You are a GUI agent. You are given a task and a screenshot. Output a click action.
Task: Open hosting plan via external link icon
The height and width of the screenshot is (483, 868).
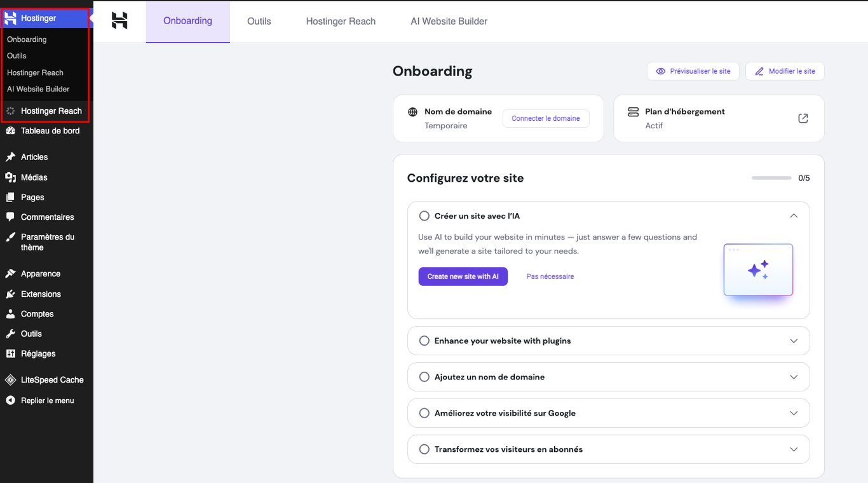click(803, 118)
